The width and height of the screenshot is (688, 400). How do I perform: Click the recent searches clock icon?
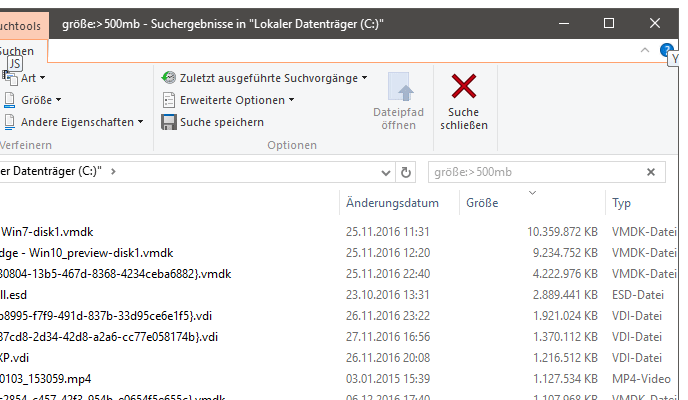pyautogui.click(x=170, y=77)
